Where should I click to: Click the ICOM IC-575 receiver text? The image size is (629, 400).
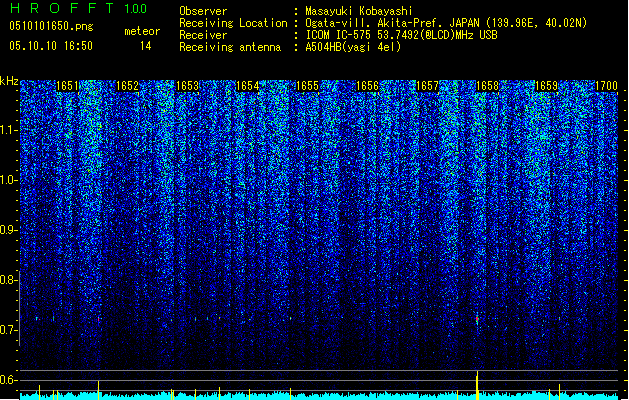pos(401,35)
